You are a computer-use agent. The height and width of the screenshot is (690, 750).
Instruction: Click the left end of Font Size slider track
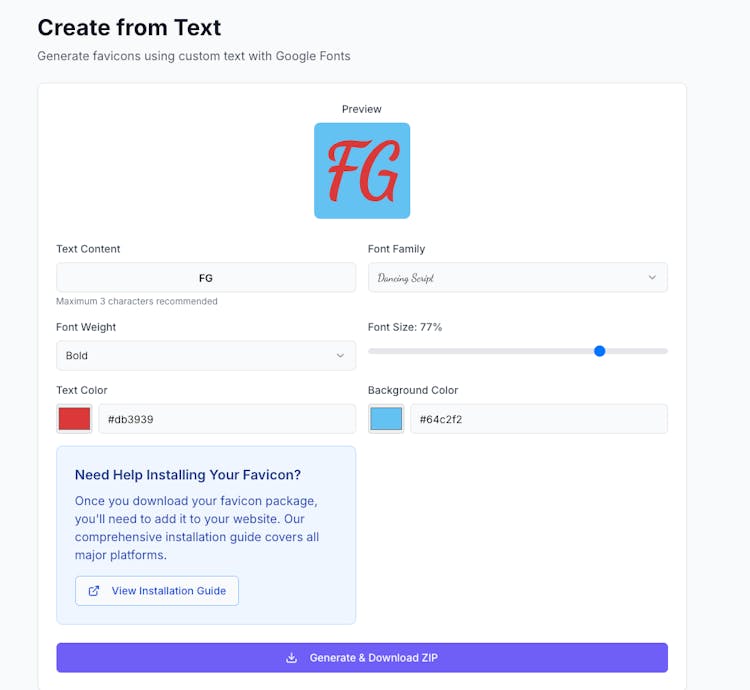click(x=372, y=351)
